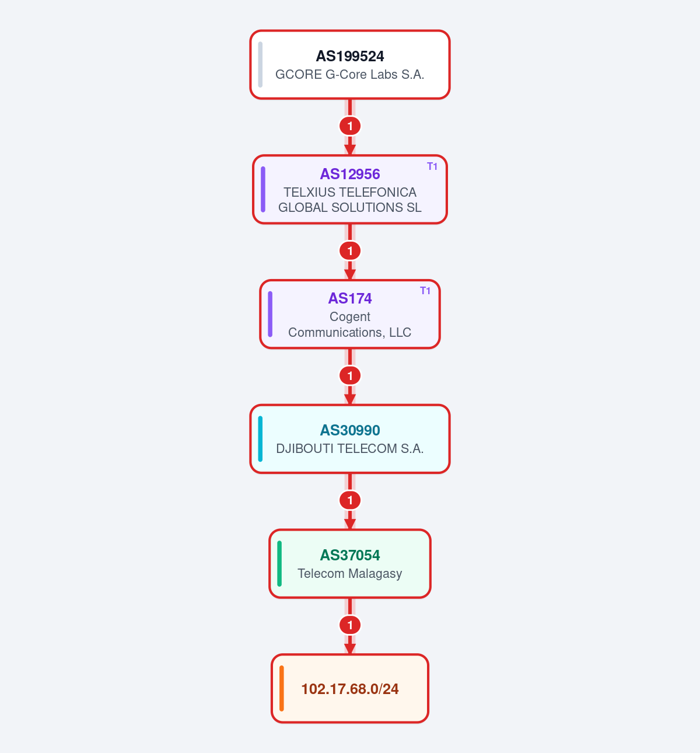The height and width of the screenshot is (753, 700).
Task: Click the arrowhead entering AS37054
Action: [350, 524]
